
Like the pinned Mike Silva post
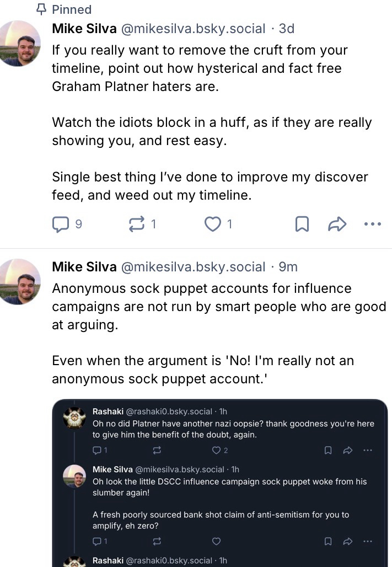coord(212,224)
